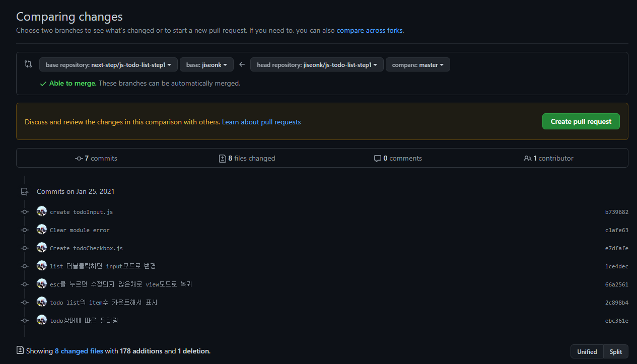The image size is (637, 364).
Task: Open commit message create todoInput.js
Action: coord(81,212)
